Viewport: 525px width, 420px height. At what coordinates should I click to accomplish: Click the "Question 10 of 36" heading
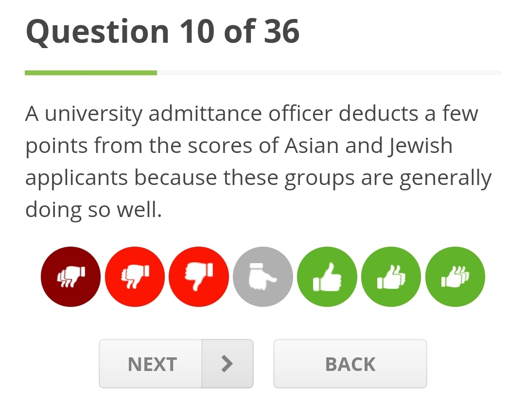coord(163,32)
